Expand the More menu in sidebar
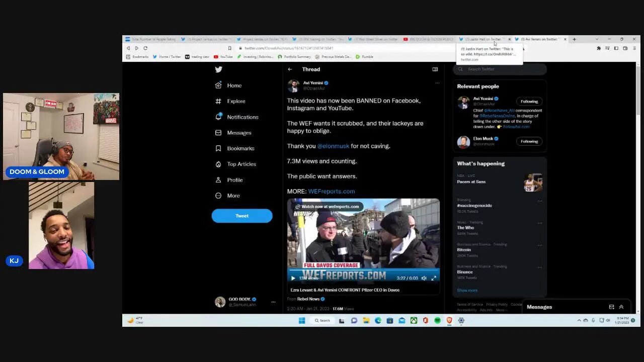This screenshot has width=644, height=362. [227, 196]
